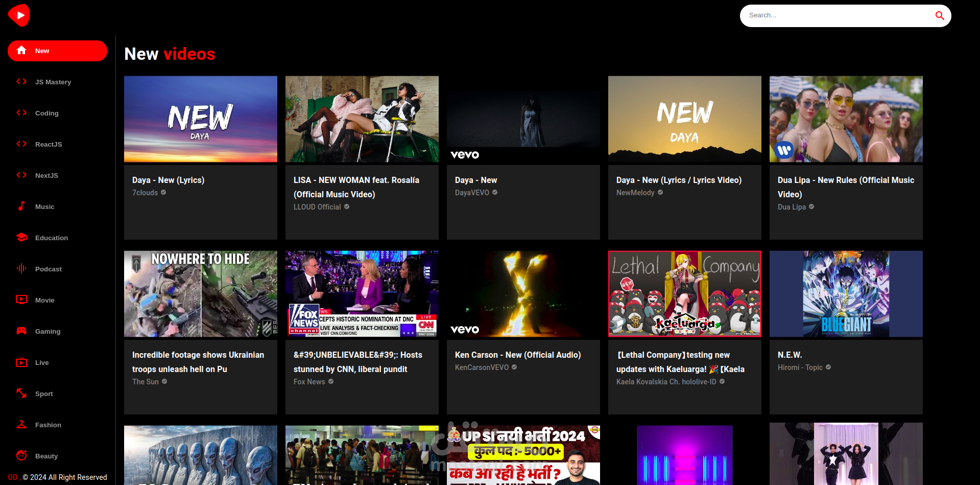Click the Gaming controller icon
Screen dimensions: 980x485
click(x=21, y=331)
